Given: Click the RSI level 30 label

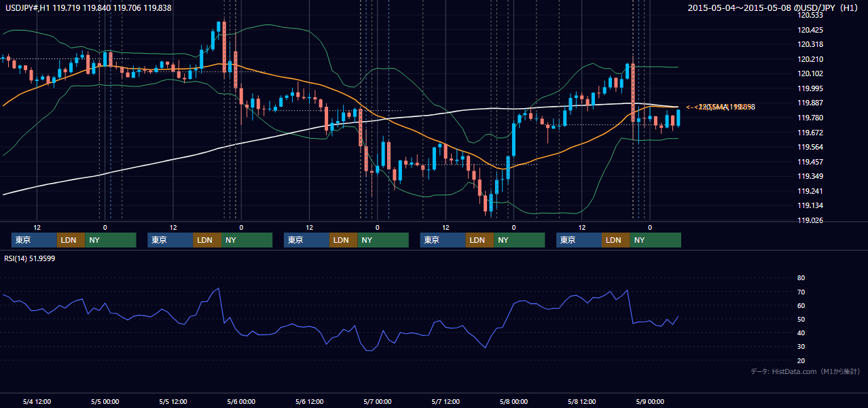Looking at the screenshot, I should pyautogui.click(x=801, y=346).
